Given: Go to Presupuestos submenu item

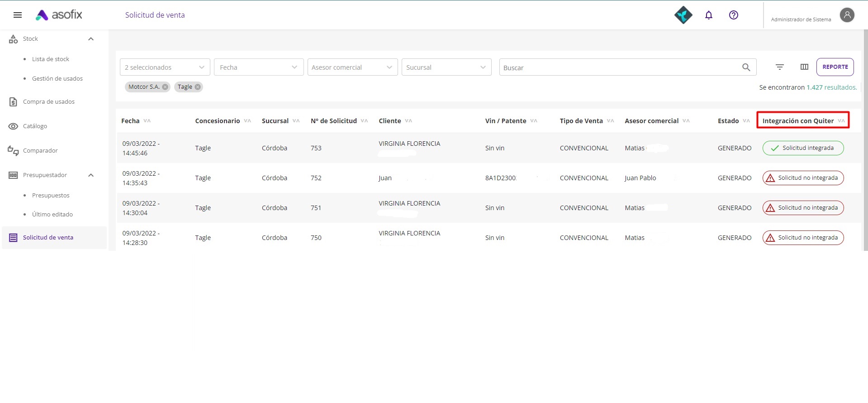Looking at the screenshot, I should pos(51,196).
